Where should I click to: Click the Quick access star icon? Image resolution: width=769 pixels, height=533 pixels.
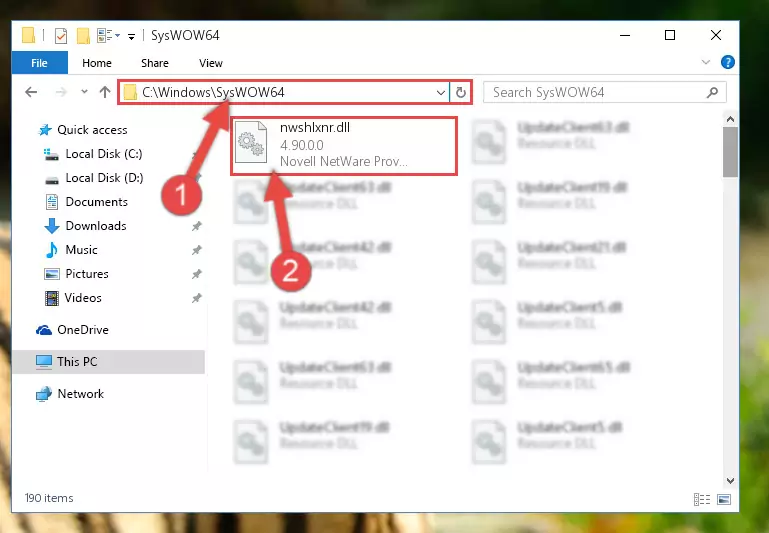click(45, 130)
